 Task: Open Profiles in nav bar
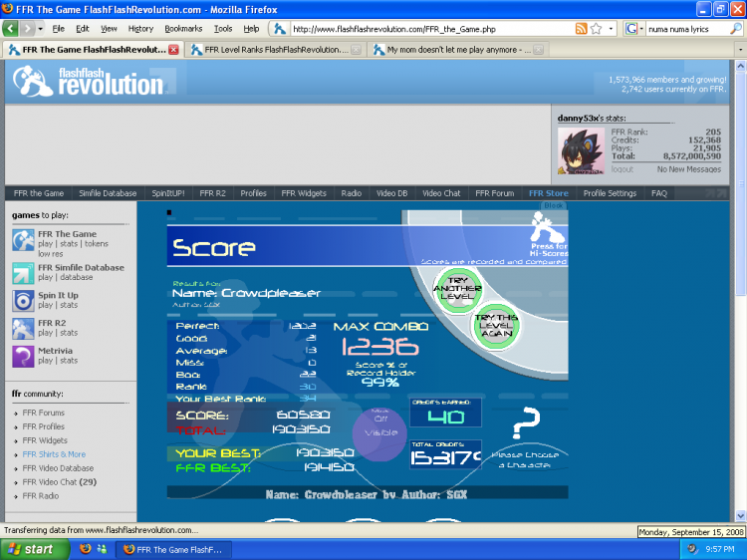point(253,193)
